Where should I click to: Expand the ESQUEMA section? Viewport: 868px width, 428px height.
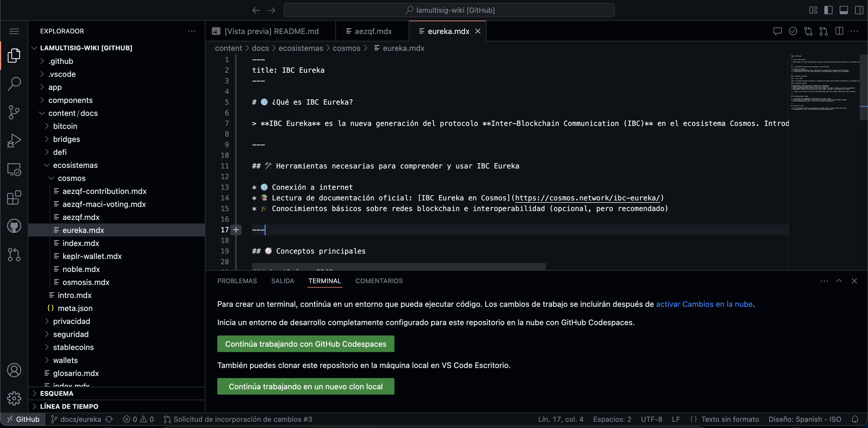117,394
